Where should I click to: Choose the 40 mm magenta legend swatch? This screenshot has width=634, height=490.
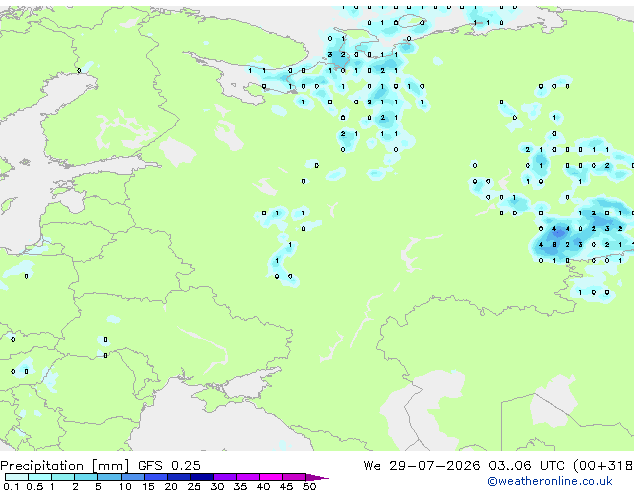coord(271,477)
